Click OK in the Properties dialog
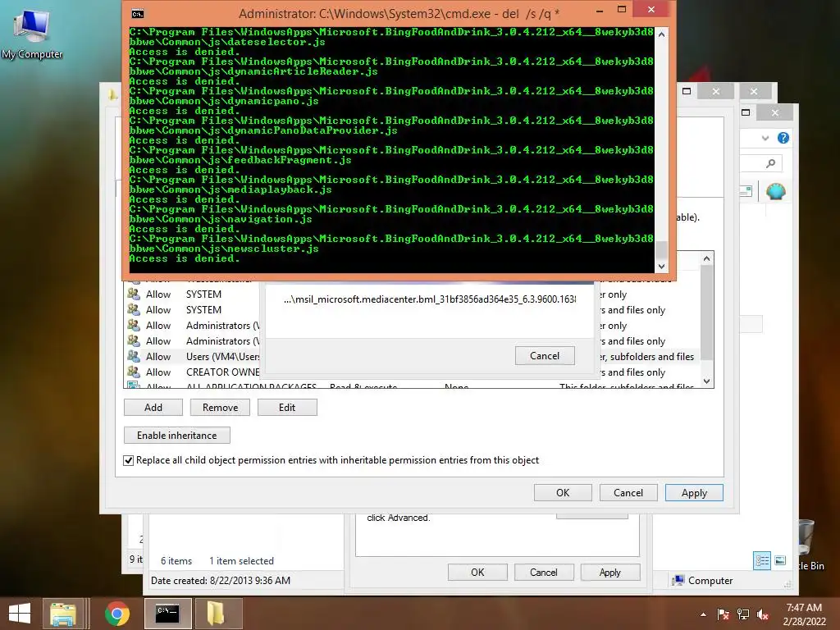 click(477, 572)
